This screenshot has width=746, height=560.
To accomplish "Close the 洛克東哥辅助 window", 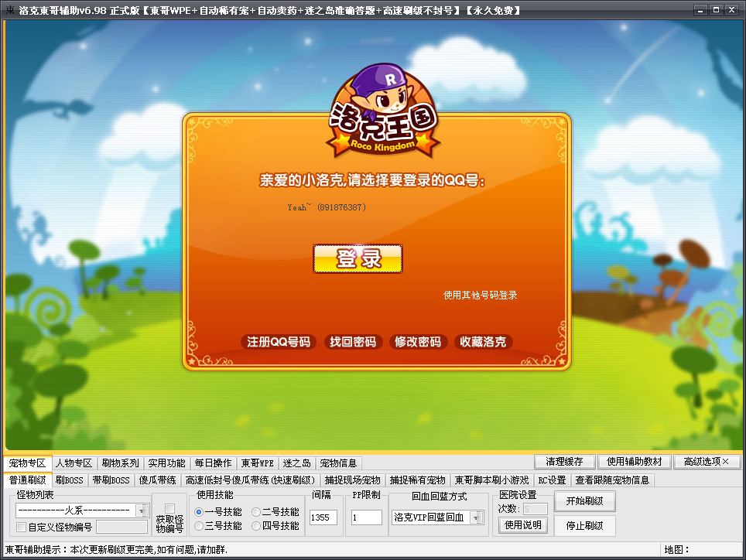I will [732, 10].
